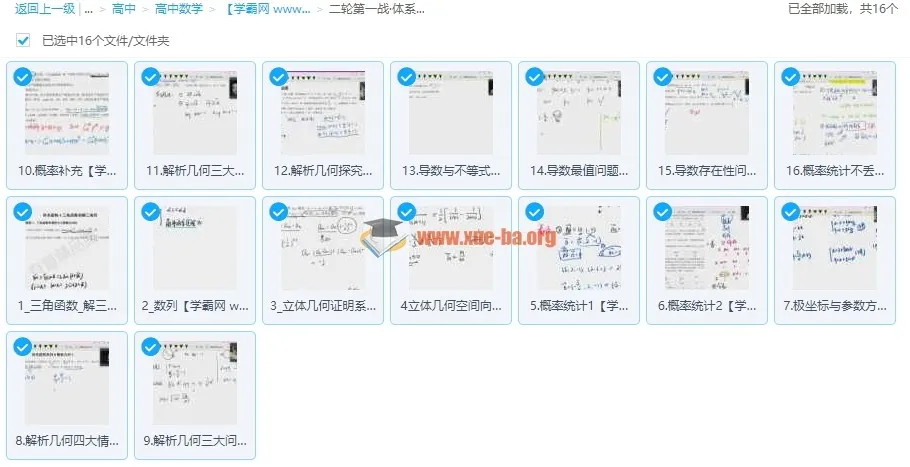Image resolution: width=910 pixels, height=467 pixels.
Task: Open thumbnail of 2_数列 video
Action: click(195, 248)
